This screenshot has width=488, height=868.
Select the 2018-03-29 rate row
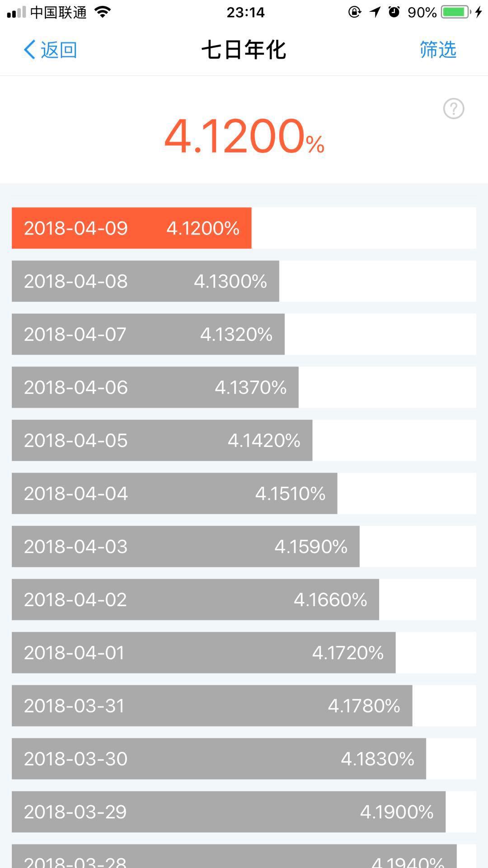(x=228, y=812)
